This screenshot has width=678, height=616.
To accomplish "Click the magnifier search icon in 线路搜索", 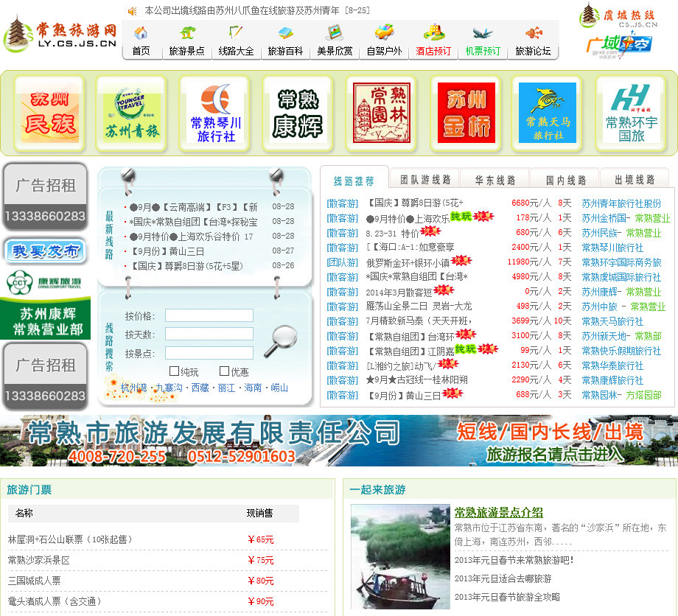I will coord(280,341).
